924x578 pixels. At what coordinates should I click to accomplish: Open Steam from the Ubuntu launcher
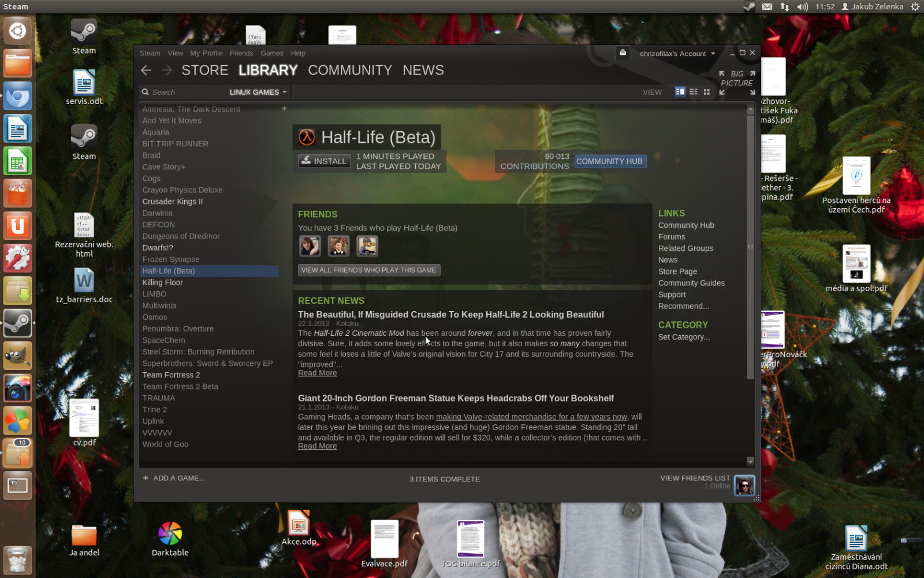coord(17,323)
